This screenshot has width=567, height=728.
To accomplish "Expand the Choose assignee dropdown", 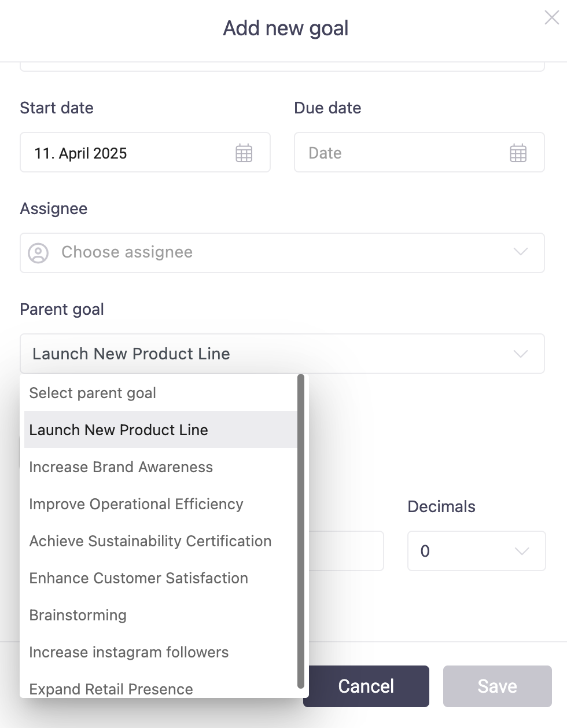I will click(520, 252).
